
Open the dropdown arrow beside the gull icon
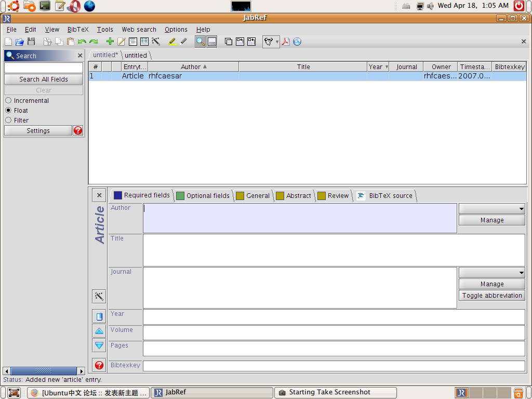(x=277, y=42)
